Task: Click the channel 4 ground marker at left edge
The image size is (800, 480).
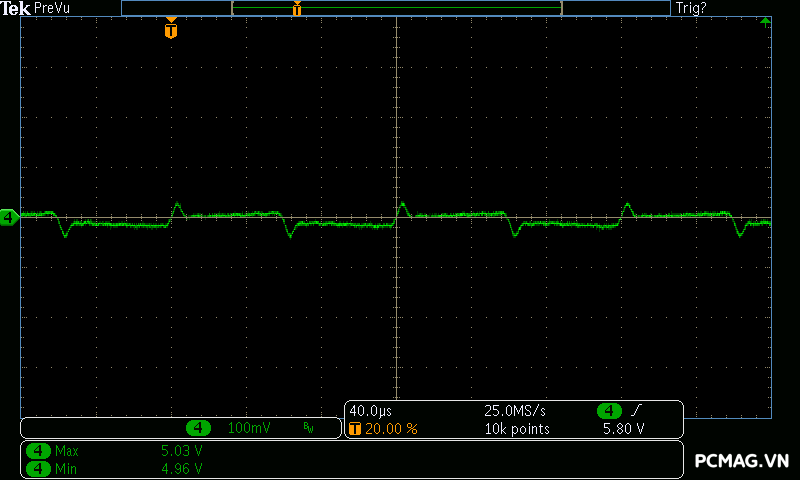Action: coord(8,216)
